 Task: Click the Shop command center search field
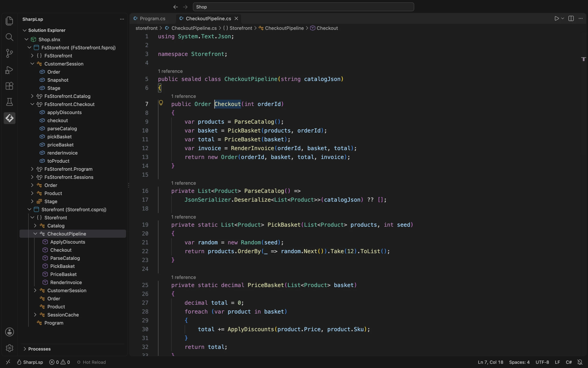coord(303,7)
